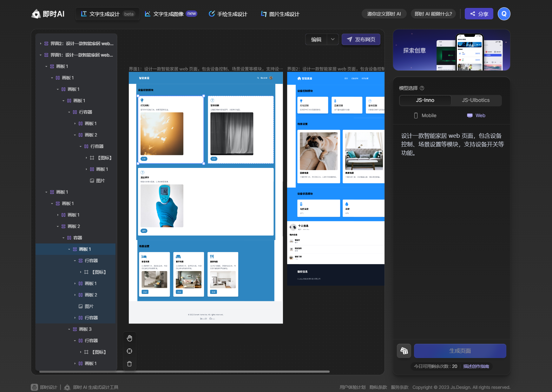Click the thermometer icon in 当前温度 card
Screen dimensions: 552x392
tap(301, 204)
